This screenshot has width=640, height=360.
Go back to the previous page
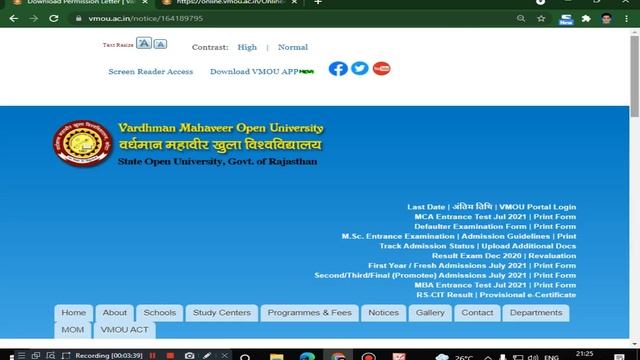click(13, 19)
